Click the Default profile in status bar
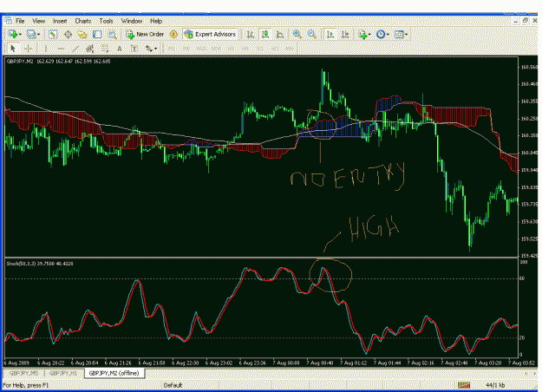The image size is (542, 392). [173, 385]
